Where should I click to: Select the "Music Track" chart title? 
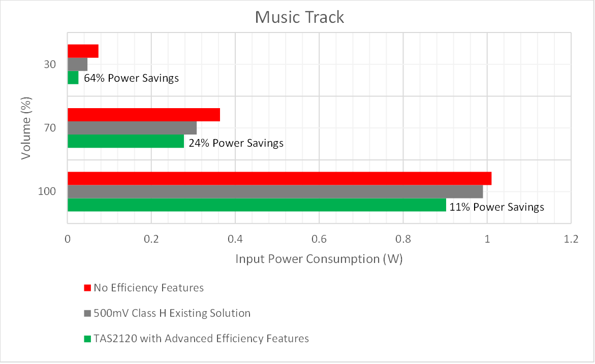click(x=299, y=17)
